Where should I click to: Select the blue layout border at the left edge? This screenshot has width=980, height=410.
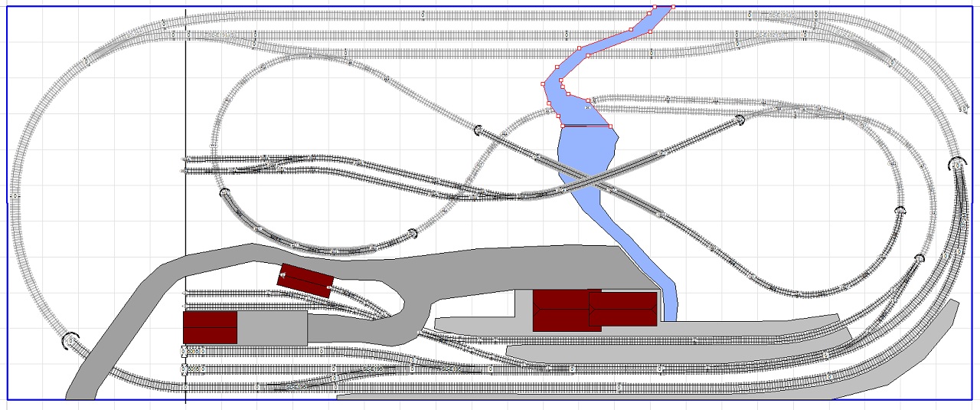(7, 230)
